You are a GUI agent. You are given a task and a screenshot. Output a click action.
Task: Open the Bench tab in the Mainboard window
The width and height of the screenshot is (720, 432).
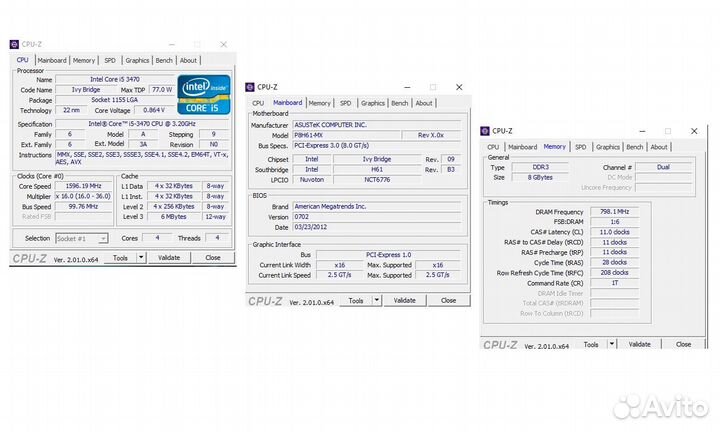click(x=399, y=103)
